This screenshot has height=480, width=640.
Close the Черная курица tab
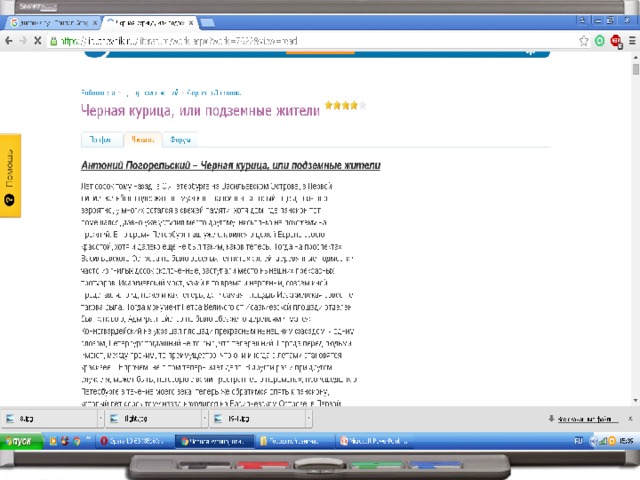click(x=191, y=23)
